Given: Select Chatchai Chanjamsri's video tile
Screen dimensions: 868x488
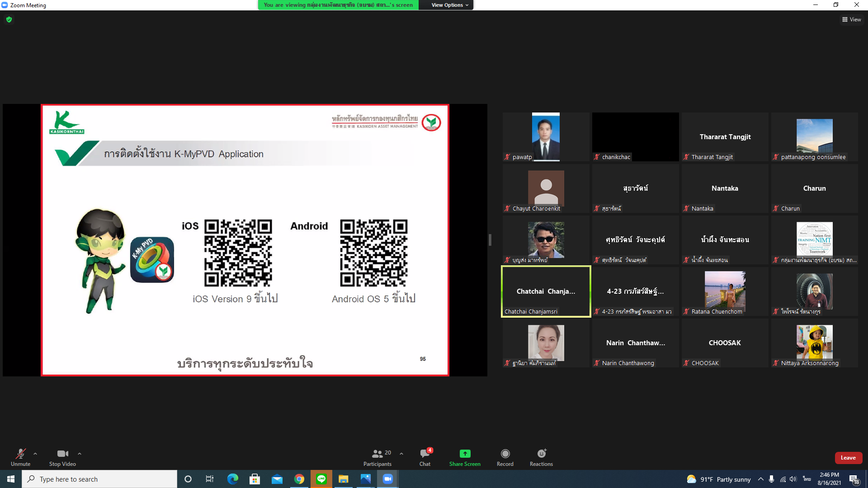Looking at the screenshot, I should click(x=546, y=291).
